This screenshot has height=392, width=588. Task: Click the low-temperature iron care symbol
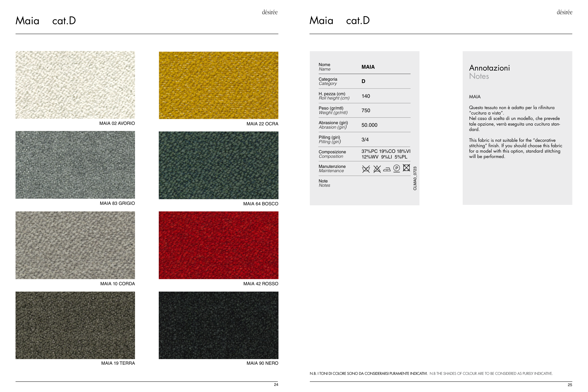pyautogui.click(x=387, y=170)
